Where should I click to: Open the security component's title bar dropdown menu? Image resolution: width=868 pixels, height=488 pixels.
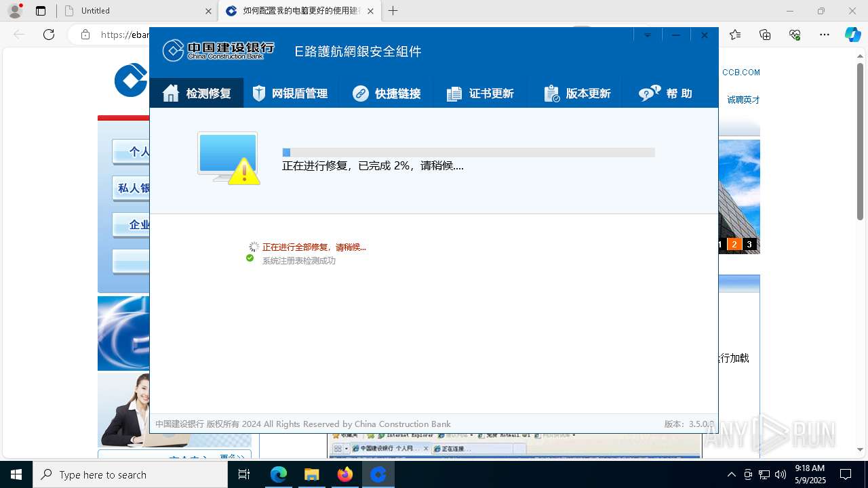click(x=648, y=35)
